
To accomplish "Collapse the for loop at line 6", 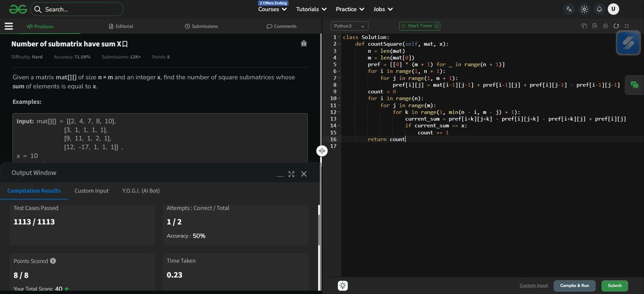I will pyautogui.click(x=339, y=71).
